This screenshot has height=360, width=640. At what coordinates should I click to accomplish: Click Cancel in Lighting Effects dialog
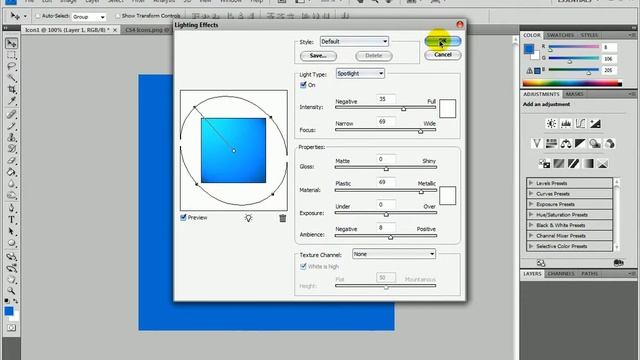[x=443, y=55]
